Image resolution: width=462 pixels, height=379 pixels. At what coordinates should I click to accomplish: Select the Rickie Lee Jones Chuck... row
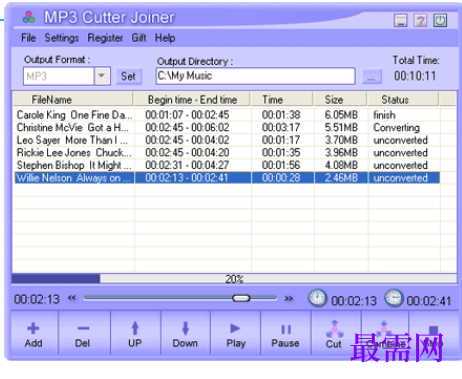point(227,153)
